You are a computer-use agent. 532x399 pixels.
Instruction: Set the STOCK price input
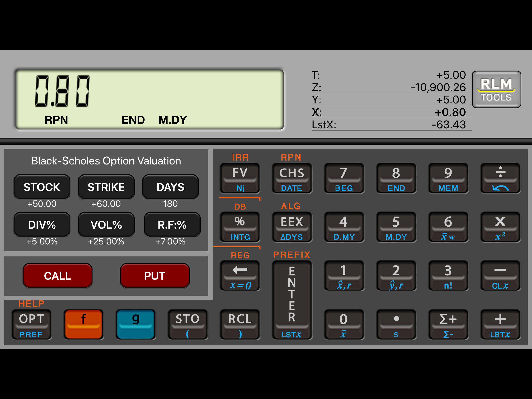[x=42, y=187]
